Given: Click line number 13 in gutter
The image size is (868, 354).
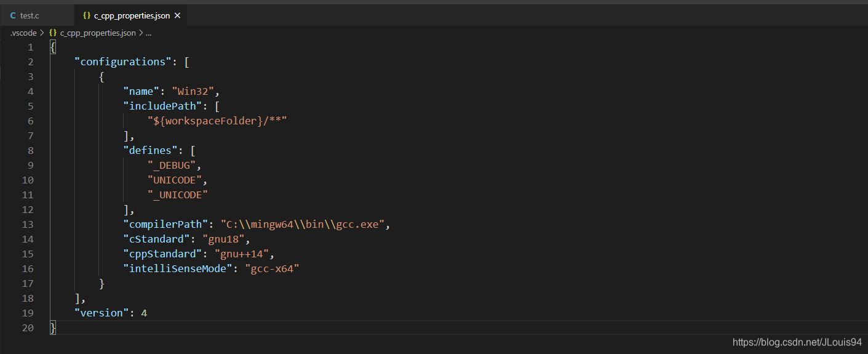Looking at the screenshot, I should coord(28,225).
